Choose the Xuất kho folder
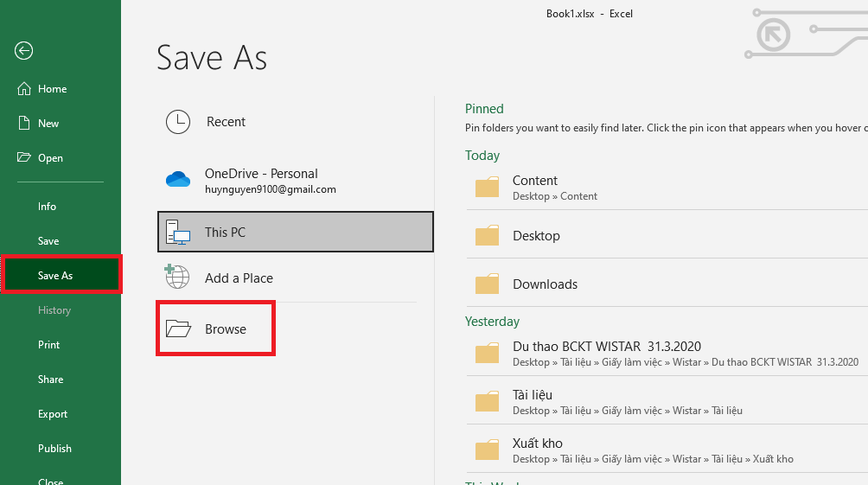868x485 pixels. point(538,450)
